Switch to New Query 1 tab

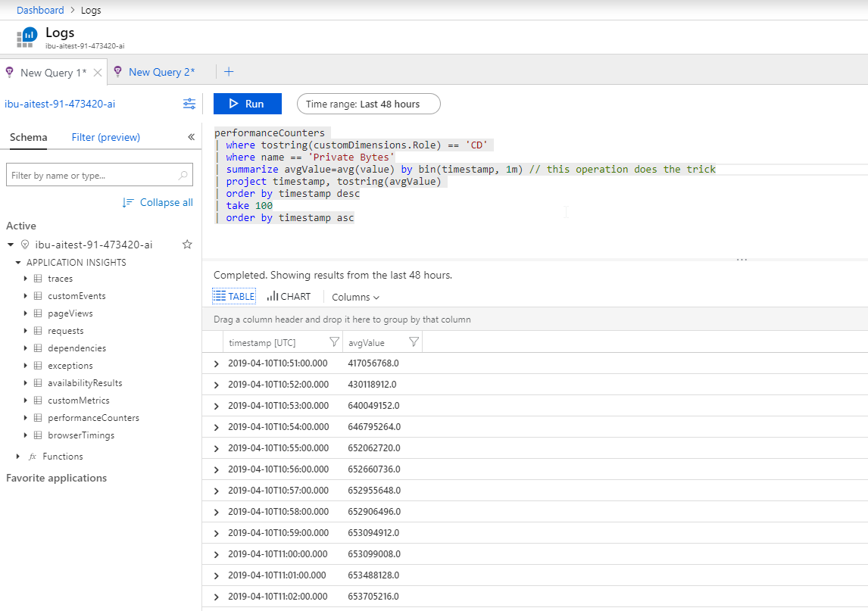pyautogui.click(x=53, y=73)
